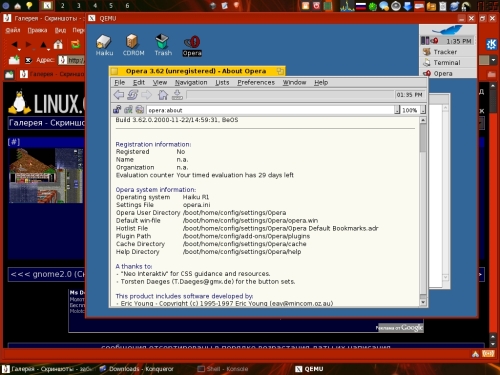Open the Вид menu in Konqueror
The width and height of the screenshot is (500, 375).
tap(60, 30)
